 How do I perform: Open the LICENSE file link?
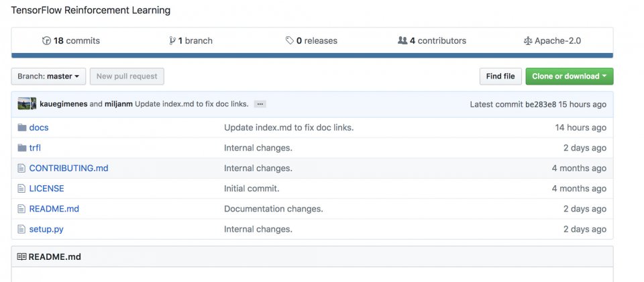point(46,188)
